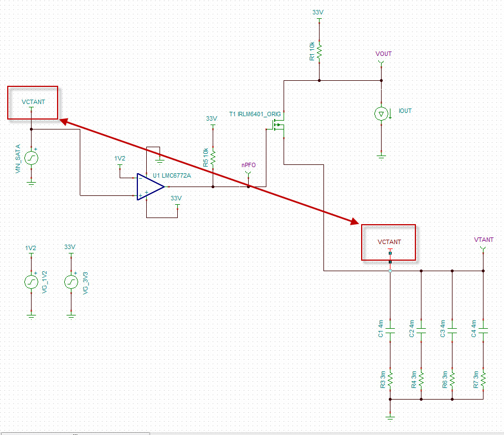Select capacitor C4 4m
The height and width of the screenshot is (435, 504).
tap(482, 329)
